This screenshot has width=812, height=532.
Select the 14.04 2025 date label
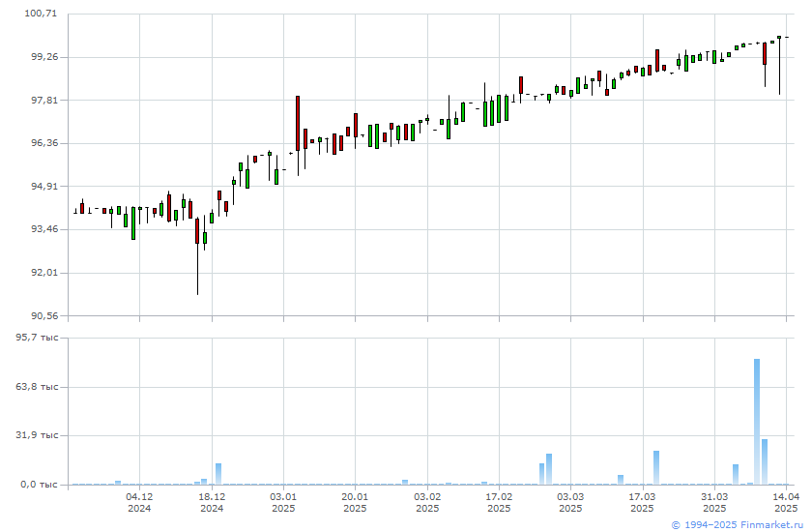coord(786,502)
